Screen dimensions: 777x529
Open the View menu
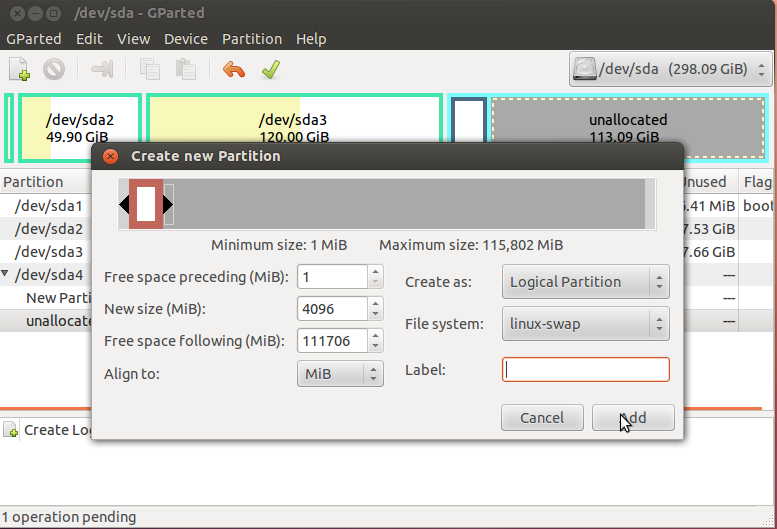133,39
